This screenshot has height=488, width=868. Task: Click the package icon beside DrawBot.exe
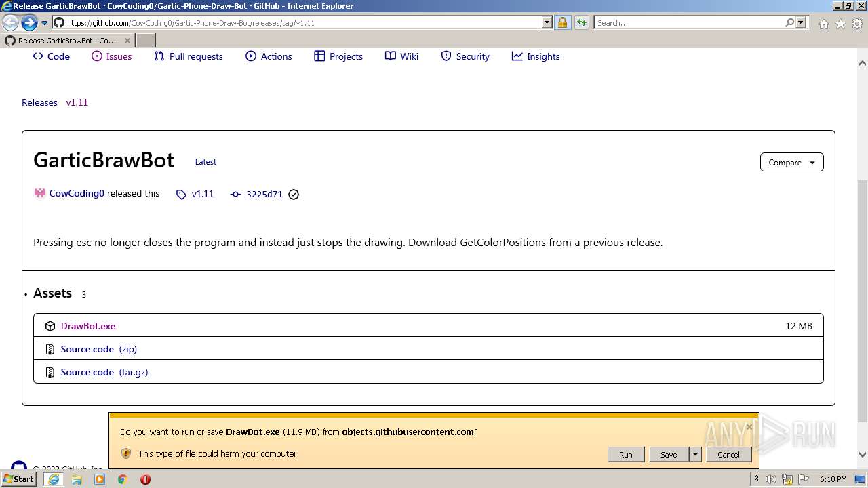click(50, 326)
